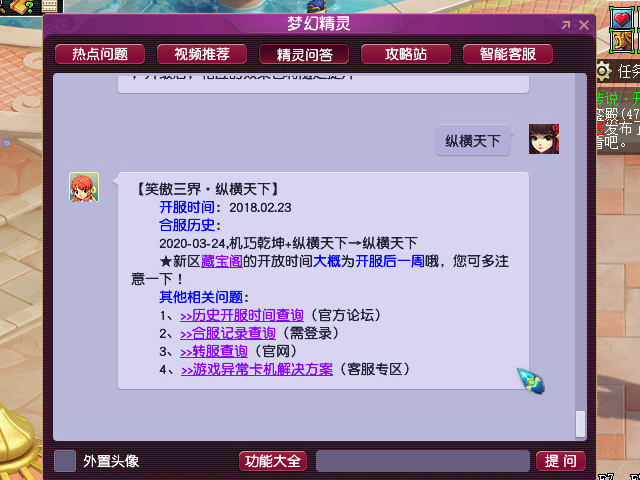Image resolution: width=640 pixels, height=480 pixels.
Task: Click the 梦幻精灵 red-haired avatar icon
Action: pyautogui.click(x=84, y=187)
